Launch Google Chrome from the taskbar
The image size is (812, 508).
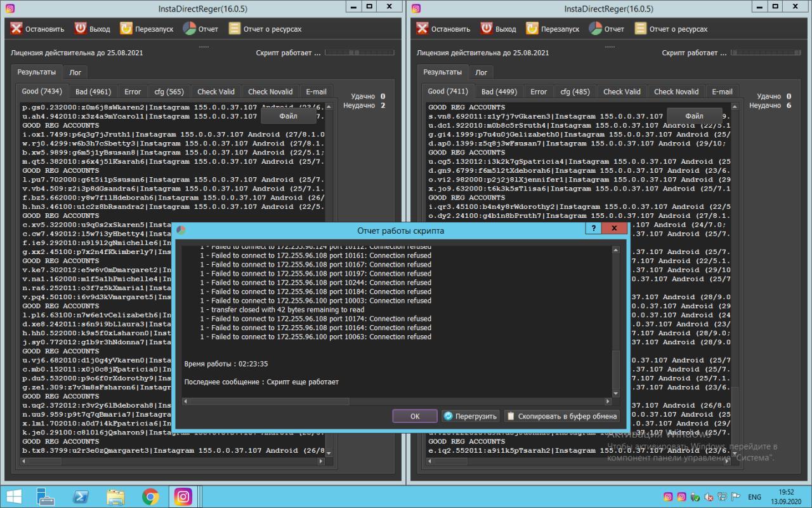click(x=150, y=496)
